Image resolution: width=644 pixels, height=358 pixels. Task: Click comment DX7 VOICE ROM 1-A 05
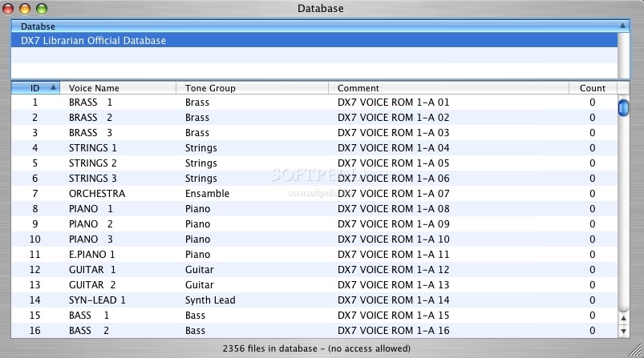pos(393,163)
